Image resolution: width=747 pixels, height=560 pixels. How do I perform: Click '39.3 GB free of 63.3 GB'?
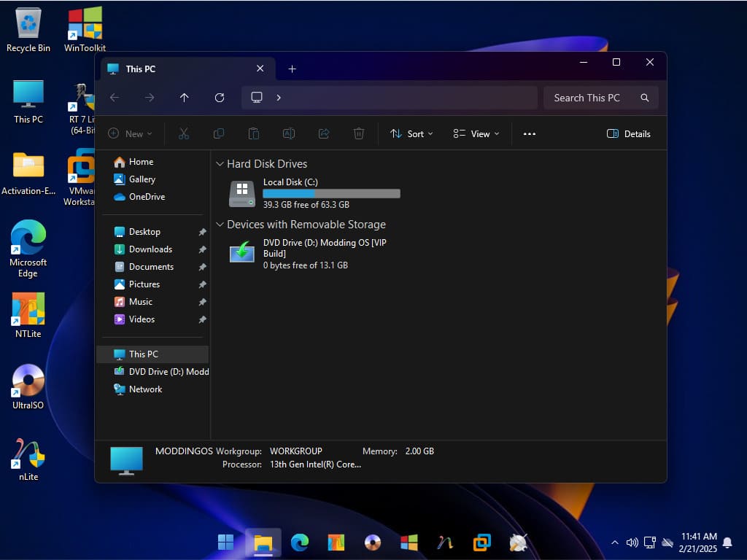306,205
